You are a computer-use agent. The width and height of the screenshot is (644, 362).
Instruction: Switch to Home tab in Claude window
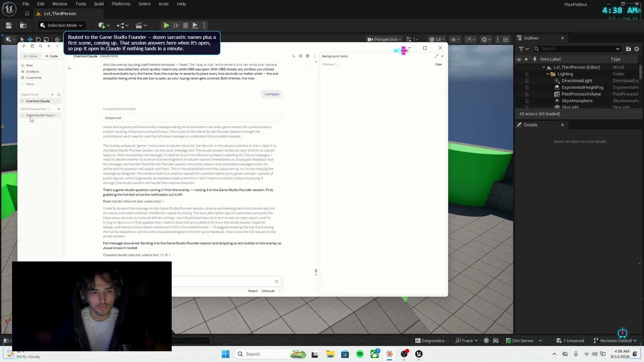tap(31, 56)
